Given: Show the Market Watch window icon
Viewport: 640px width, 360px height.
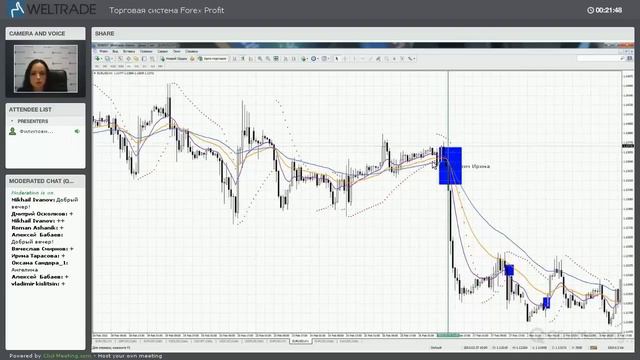Looking at the screenshot, I should tap(120, 59).
